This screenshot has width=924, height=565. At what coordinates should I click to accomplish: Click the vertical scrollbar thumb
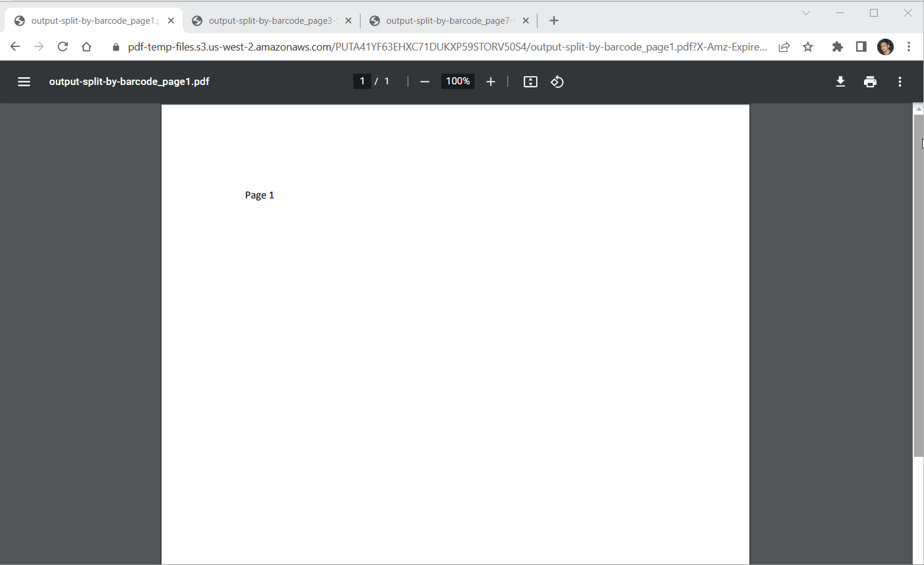919,286
